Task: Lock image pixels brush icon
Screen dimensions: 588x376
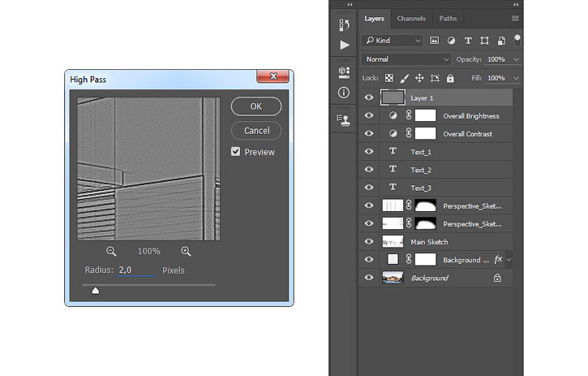Action: click(x=404, y=78)
